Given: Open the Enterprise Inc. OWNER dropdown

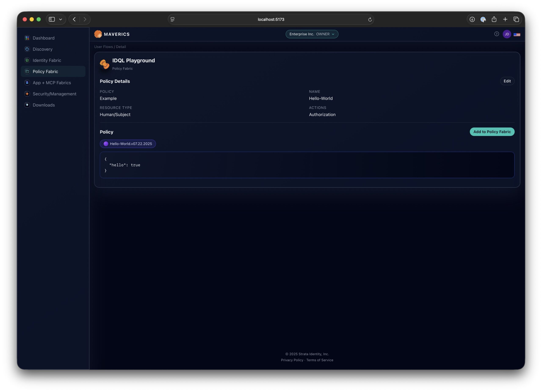Looking at the screenshot, I should pyautogui.click(x=312, y=34).
